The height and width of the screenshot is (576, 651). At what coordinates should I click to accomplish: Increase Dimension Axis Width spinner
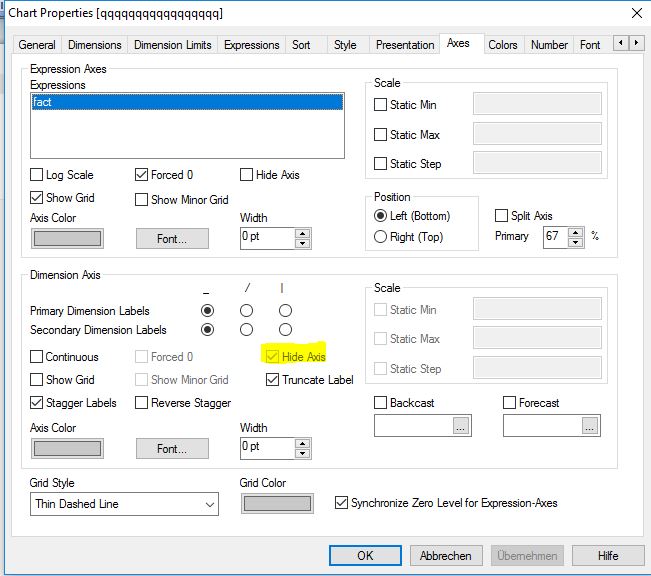(x=303, y=444)
